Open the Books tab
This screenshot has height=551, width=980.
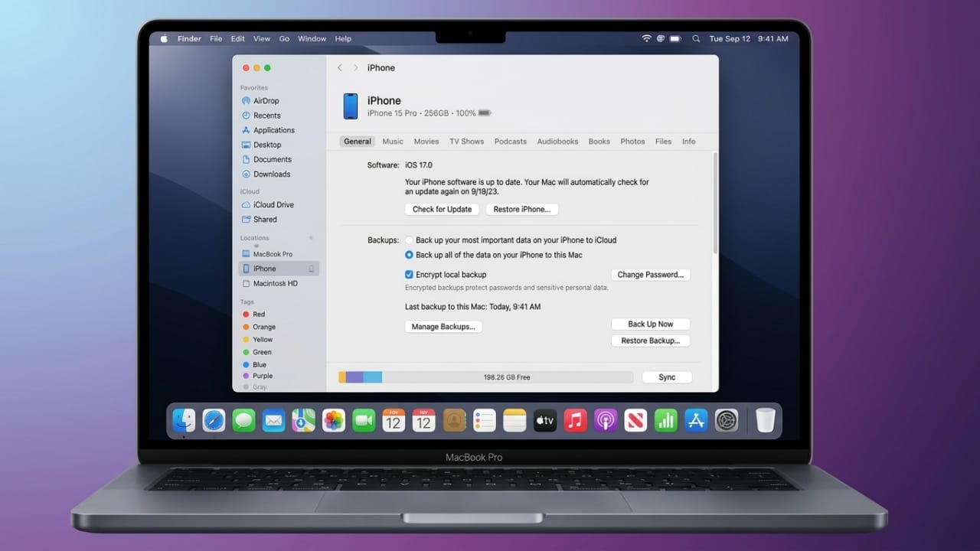click(599, 142)
